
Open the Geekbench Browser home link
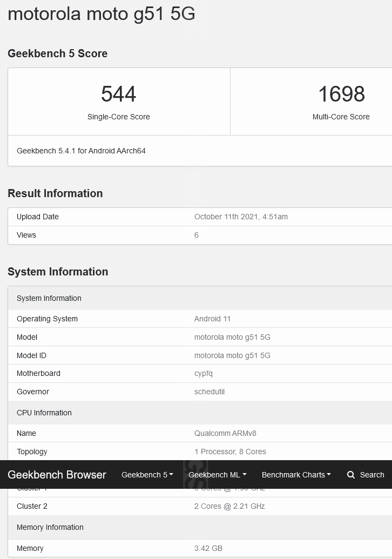coord(57,475)
